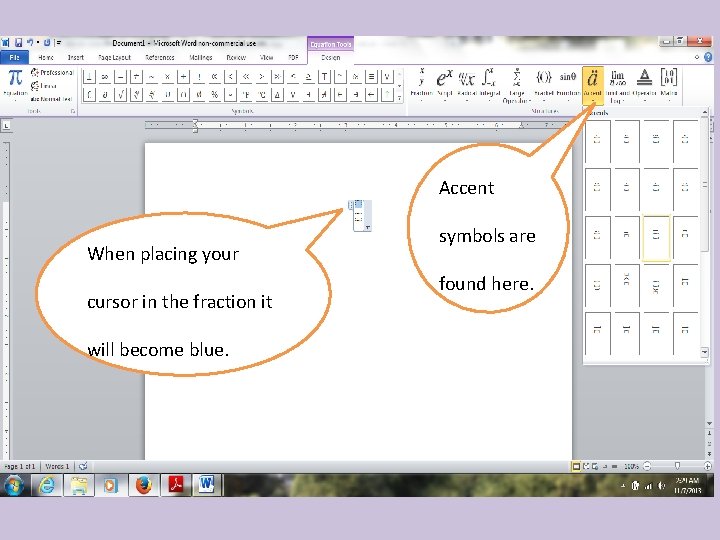
Task: Open the Limit and Log dropdown
Action: point(618,85)
